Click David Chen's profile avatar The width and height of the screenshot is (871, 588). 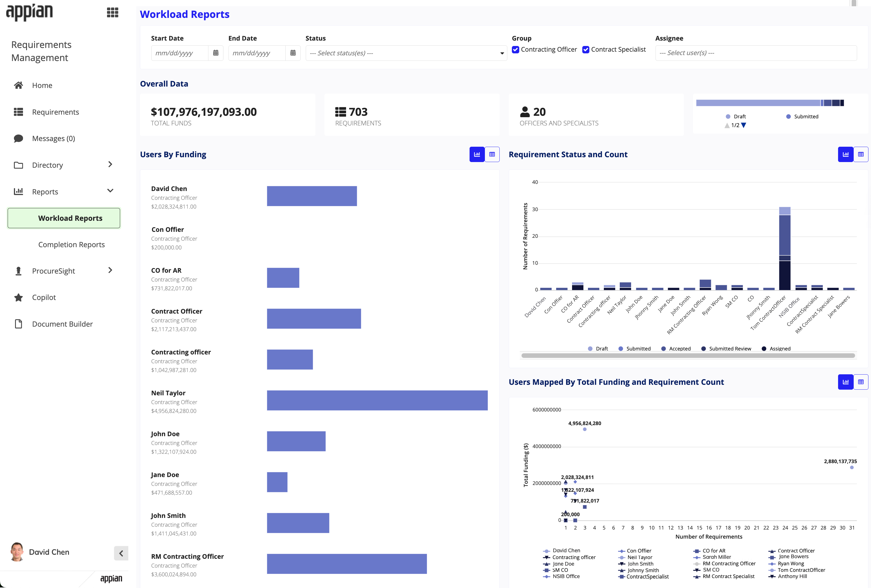(x=17, y=552)
